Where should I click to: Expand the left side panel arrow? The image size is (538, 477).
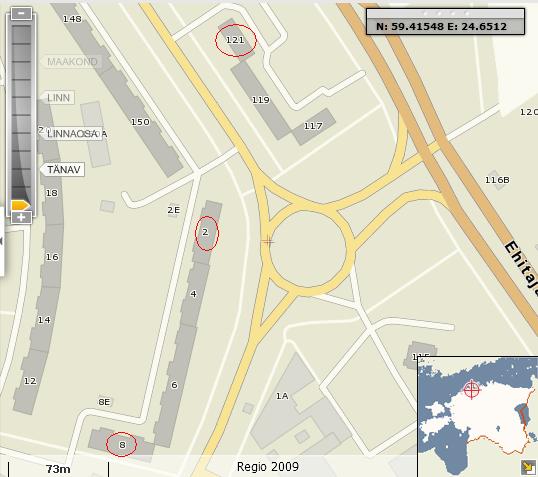2,241
